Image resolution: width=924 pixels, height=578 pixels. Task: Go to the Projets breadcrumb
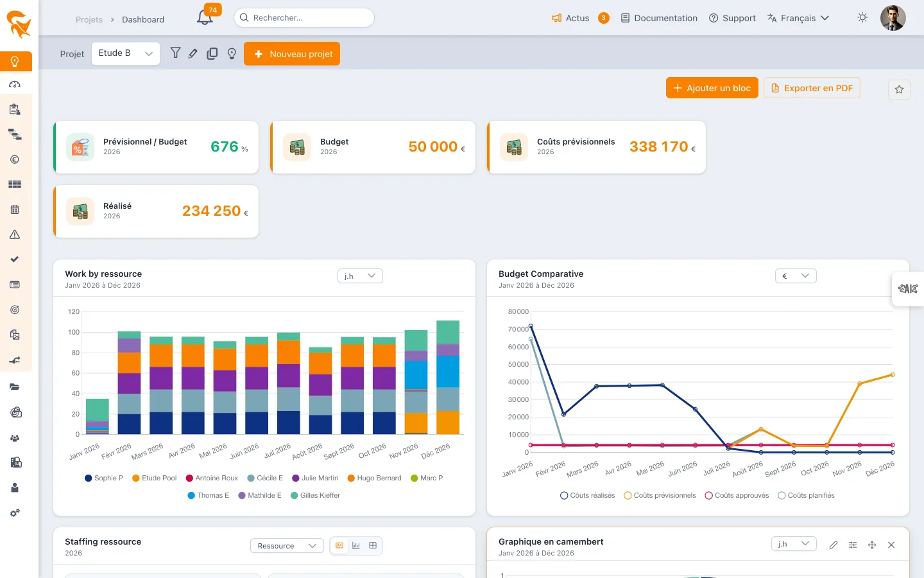click(89, 20)
